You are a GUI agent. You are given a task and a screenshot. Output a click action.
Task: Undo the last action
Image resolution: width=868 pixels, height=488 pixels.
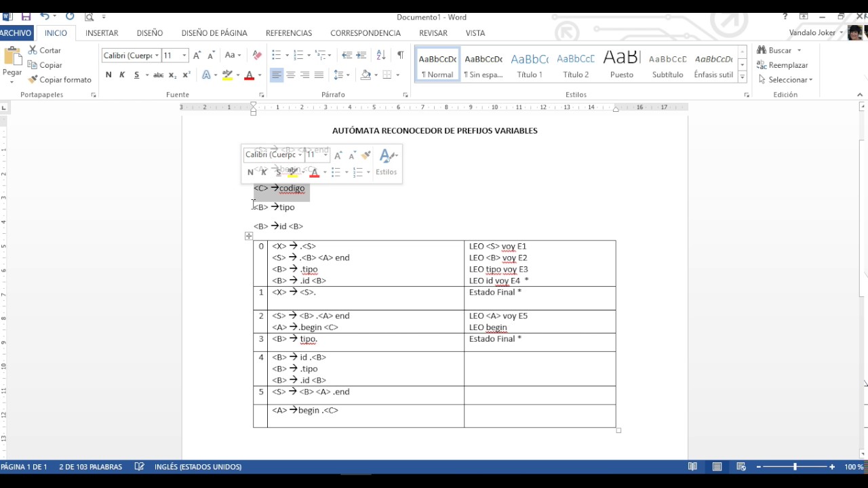[x=45, y=16]
